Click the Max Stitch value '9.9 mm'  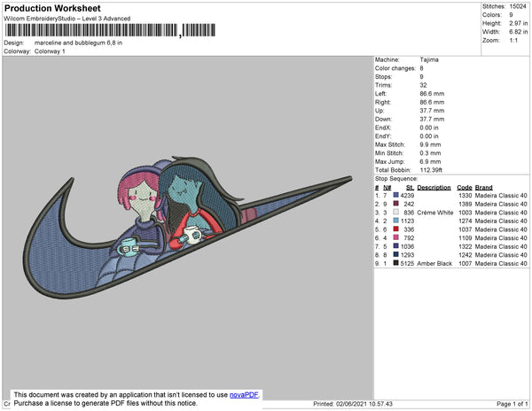[430, 144]
